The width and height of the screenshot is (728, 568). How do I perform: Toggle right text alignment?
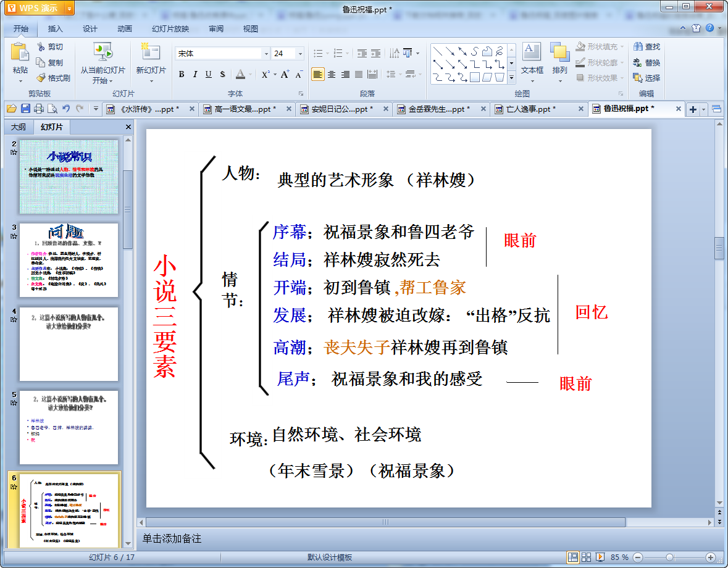click(x=345, y=74)
